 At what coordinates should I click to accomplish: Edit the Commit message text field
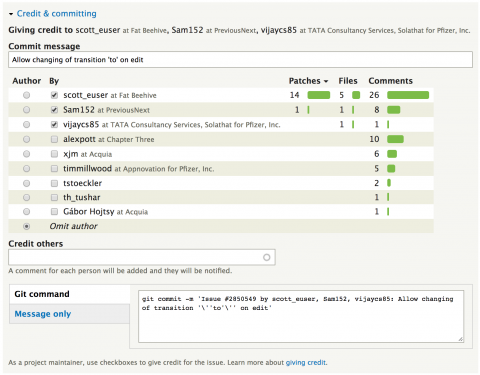[240, 60]
